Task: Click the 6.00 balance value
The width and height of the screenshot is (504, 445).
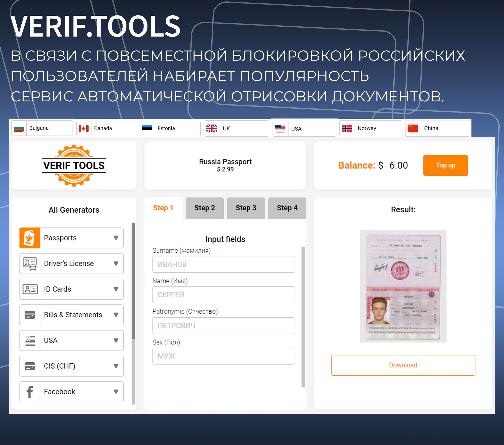Action: (399, 165)
